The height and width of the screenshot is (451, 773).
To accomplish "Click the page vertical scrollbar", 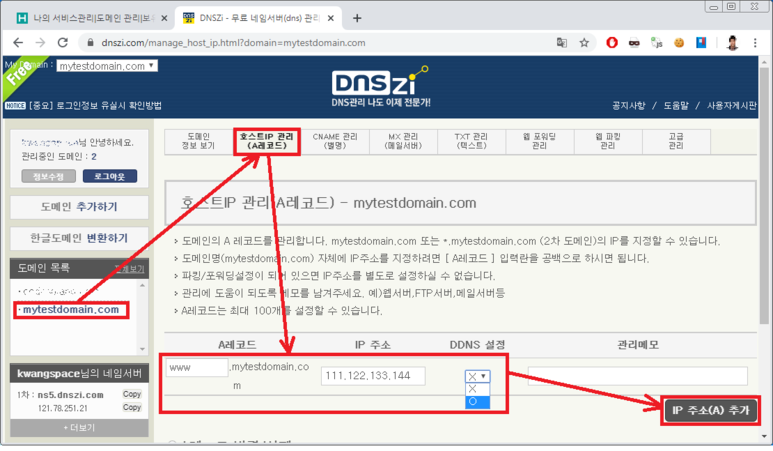I will (764, 196).
